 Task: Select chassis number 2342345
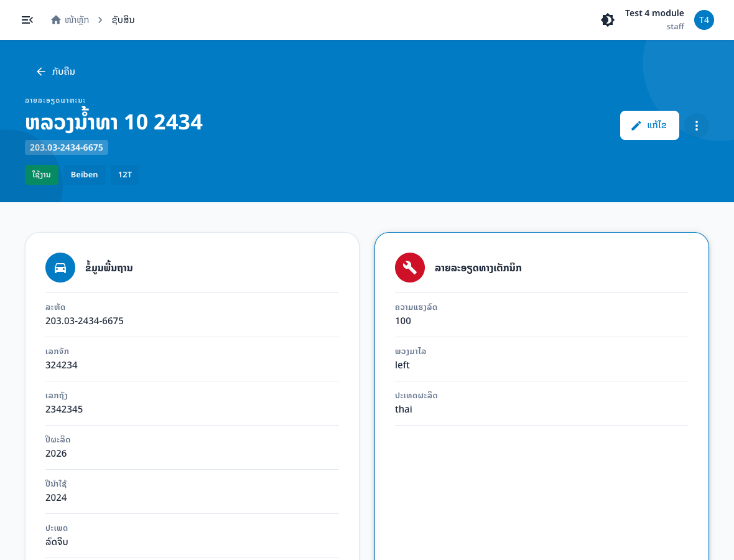click(64, 409)
